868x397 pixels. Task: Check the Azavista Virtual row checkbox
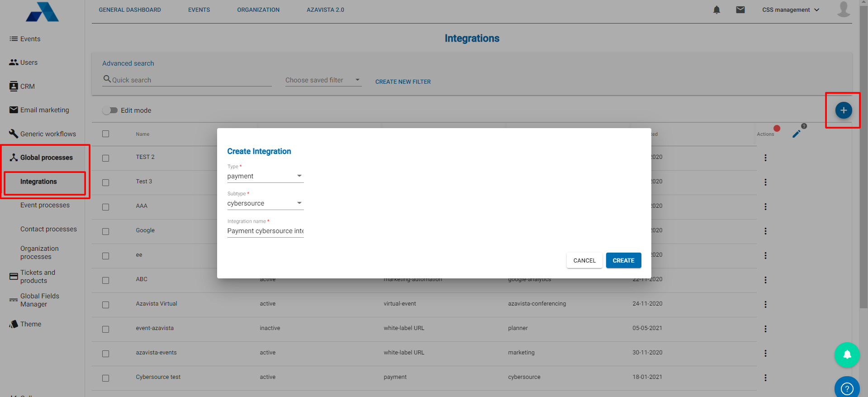(106, 305)
